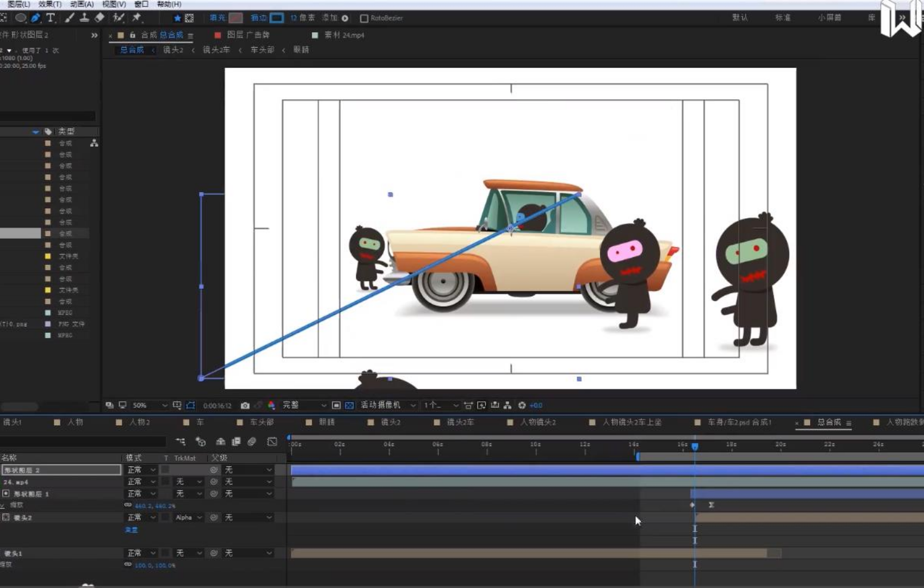Click the current time indicator on the timeline
924x588 pixels.
coord(695,446)
